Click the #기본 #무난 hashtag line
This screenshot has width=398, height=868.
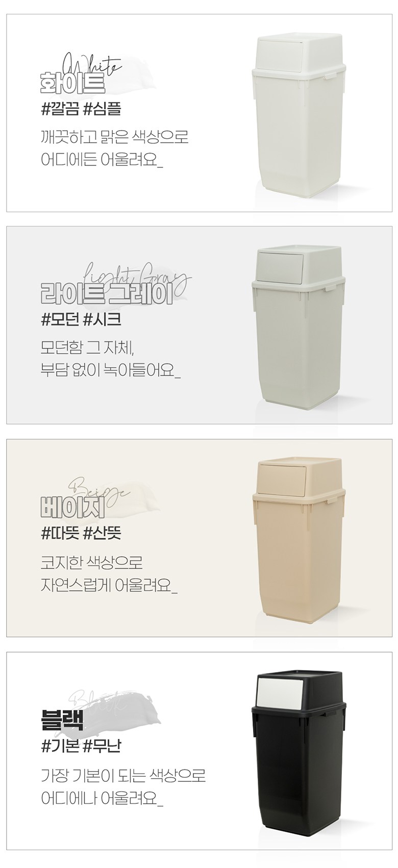click(81, 747)
